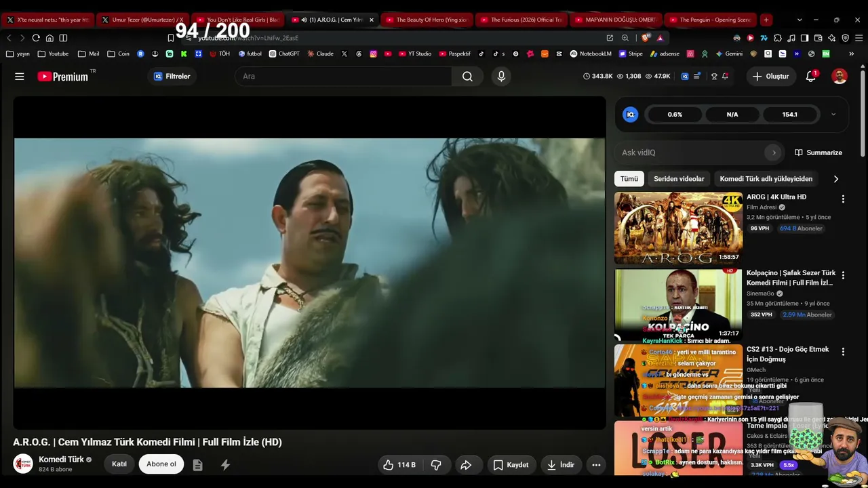This screenshot has height=488, width=868.
Task: Open YouTube notifications bell
Action: (811, 77)
